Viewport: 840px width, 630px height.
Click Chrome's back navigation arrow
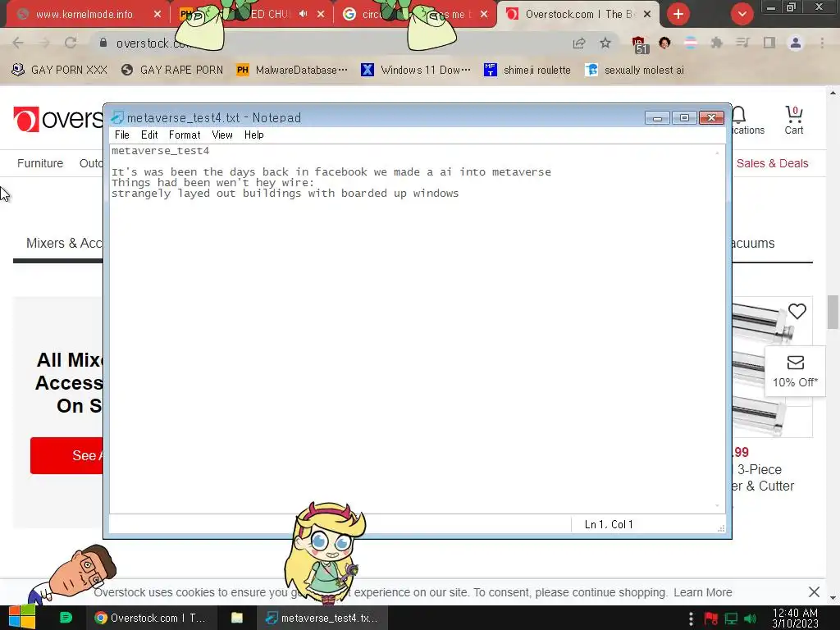tap(18, 43)
